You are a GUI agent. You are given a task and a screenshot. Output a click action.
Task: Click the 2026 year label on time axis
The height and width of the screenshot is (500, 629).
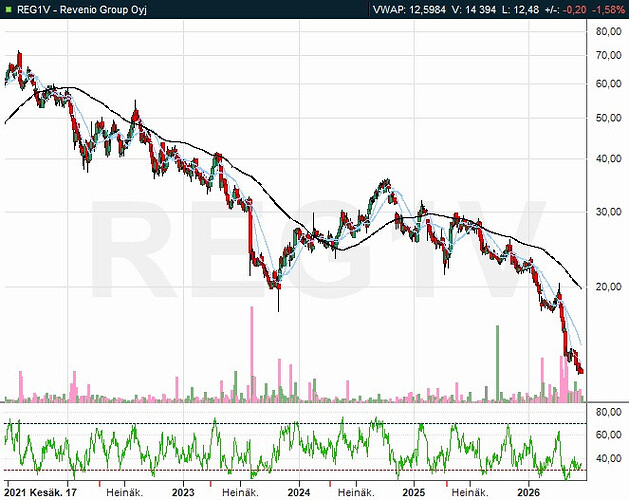click(528, 492)
